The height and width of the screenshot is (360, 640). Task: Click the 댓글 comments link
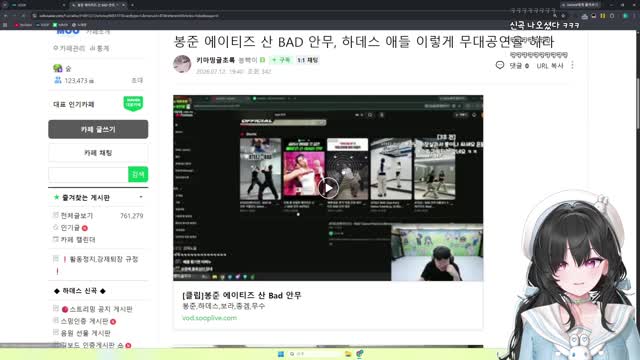[519, 65]
